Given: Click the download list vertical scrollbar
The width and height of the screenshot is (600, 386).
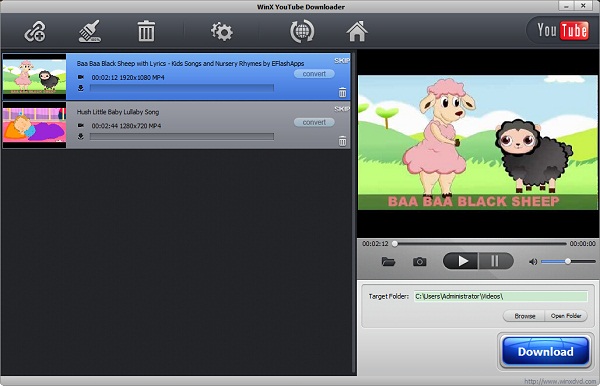Looking at the screenshot, I should [x=354, y=212].
